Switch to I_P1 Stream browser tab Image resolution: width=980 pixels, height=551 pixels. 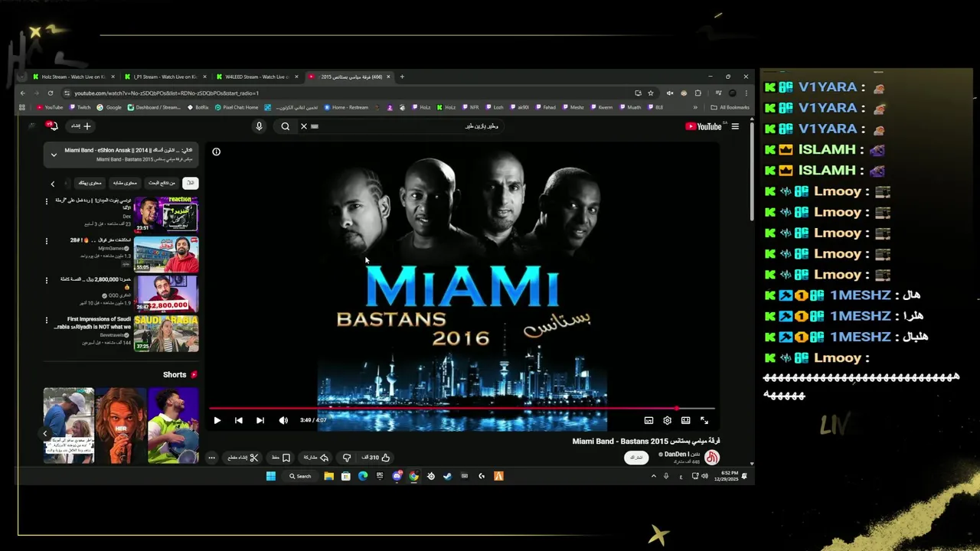click(164, 77)
